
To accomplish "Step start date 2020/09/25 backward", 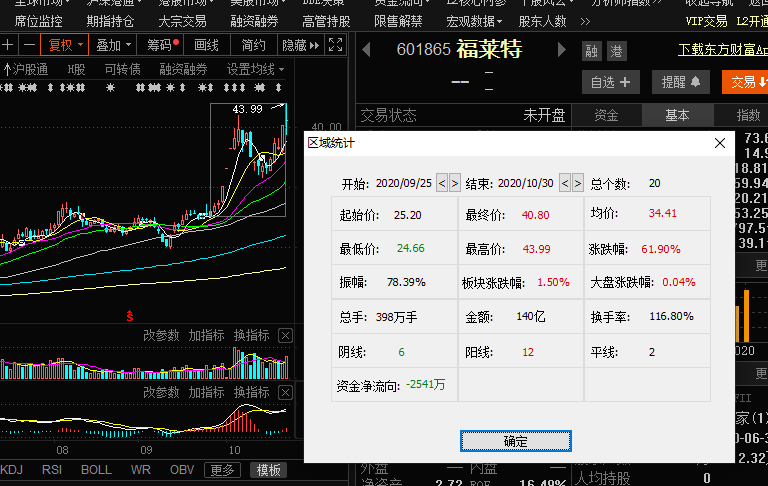I will click(442, 183).
